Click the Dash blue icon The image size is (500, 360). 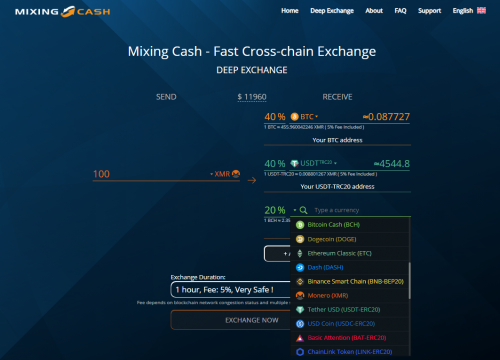click(300, 267)
